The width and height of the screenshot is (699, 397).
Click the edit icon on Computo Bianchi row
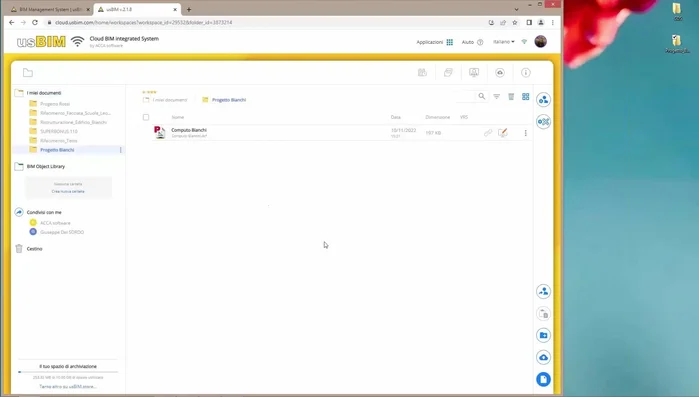(x=503, y=133)
